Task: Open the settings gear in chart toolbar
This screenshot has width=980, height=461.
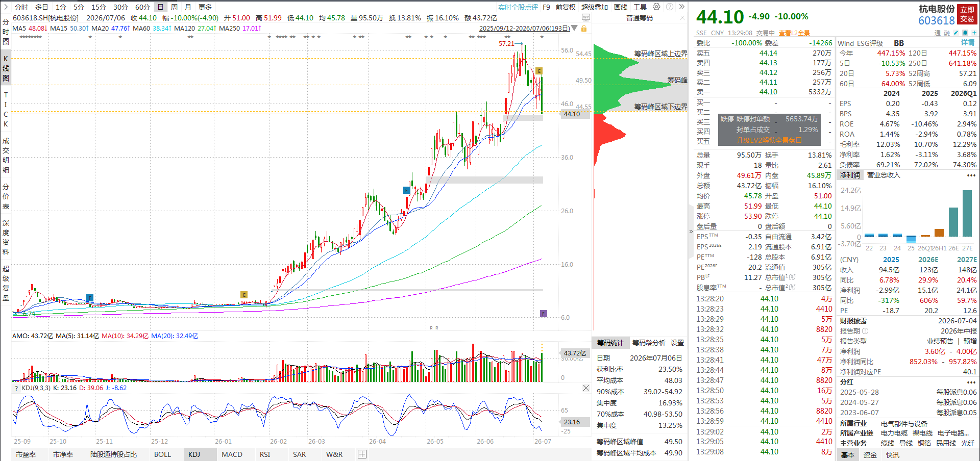Action: (x=656, y=7)
